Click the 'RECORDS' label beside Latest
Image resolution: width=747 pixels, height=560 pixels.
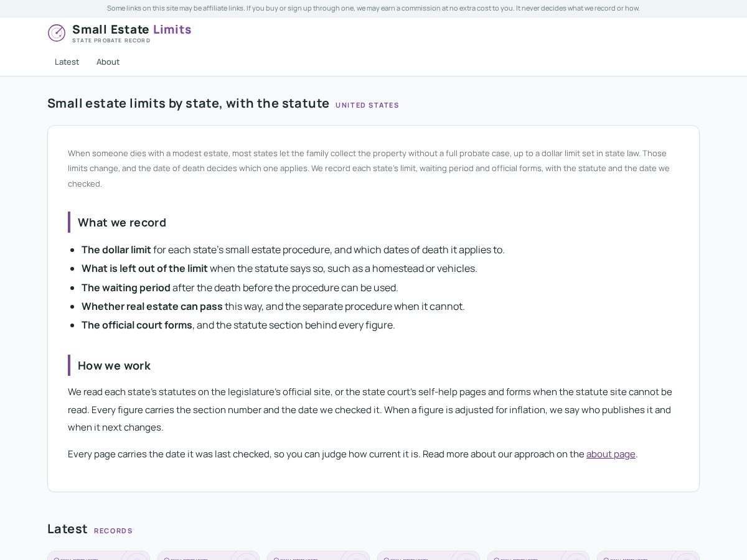tap(113, 531)
